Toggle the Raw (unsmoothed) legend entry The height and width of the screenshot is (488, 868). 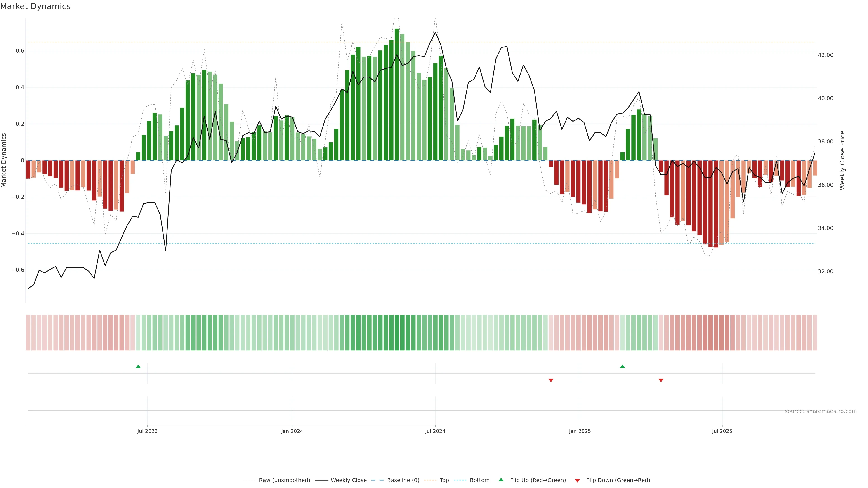(284, 480)
